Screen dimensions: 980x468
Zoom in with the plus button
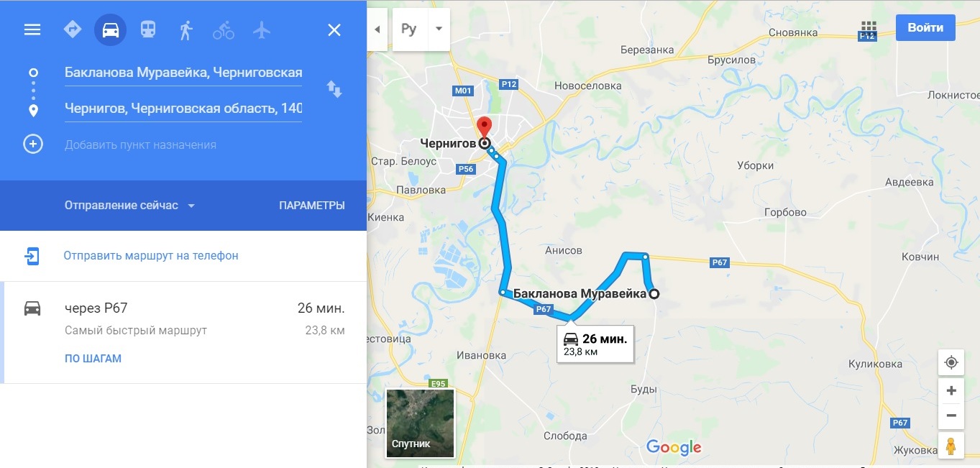coord(951,390)
